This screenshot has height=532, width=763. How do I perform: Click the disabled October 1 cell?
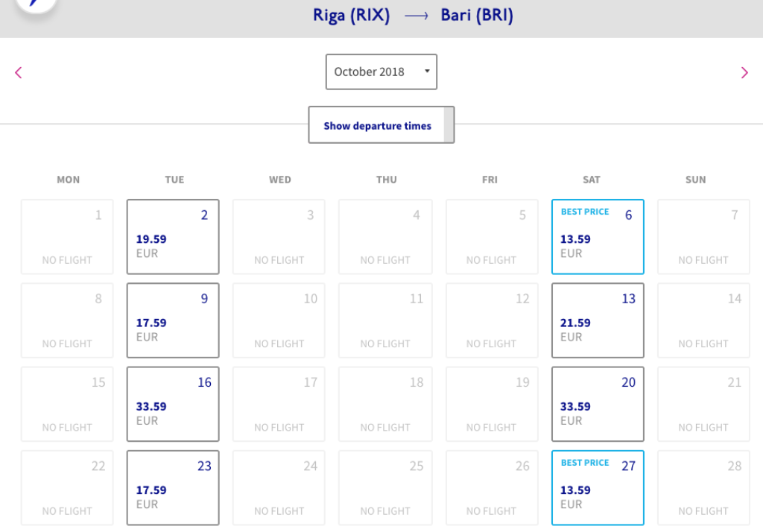pos(67,237)
